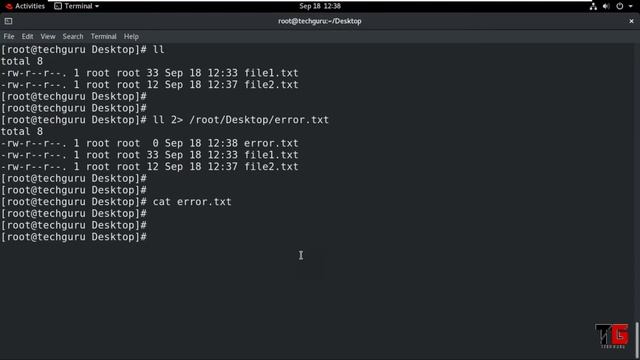Expand the system menu arrow
This screenshot has height=360, width=640.
(x=631, y=6)
